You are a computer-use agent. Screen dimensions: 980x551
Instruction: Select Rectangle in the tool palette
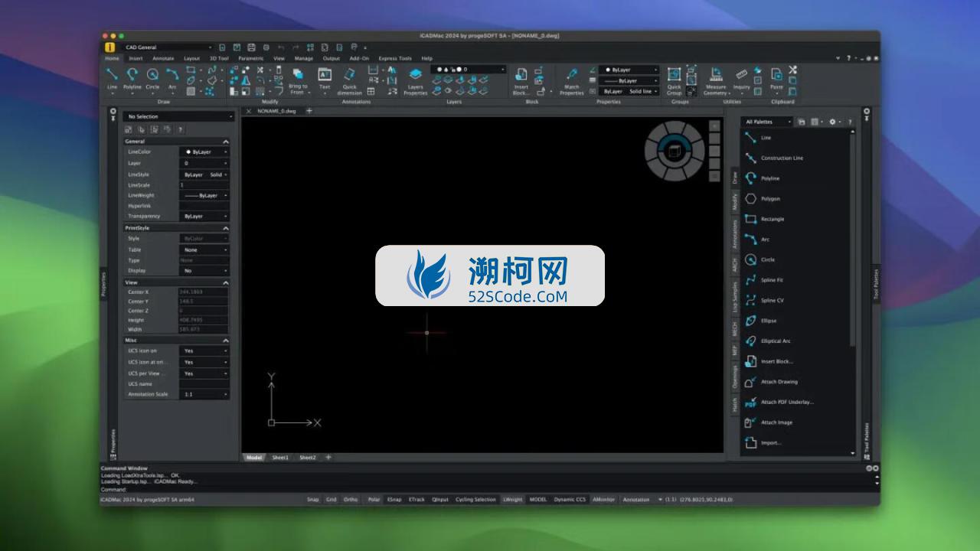[766, 219]
